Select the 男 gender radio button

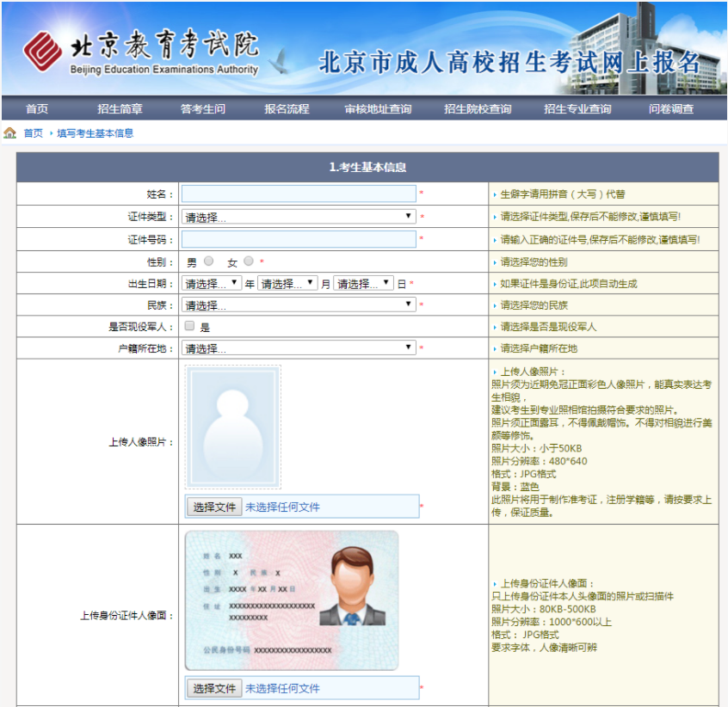pyautogui.click(x=208, y=261)
